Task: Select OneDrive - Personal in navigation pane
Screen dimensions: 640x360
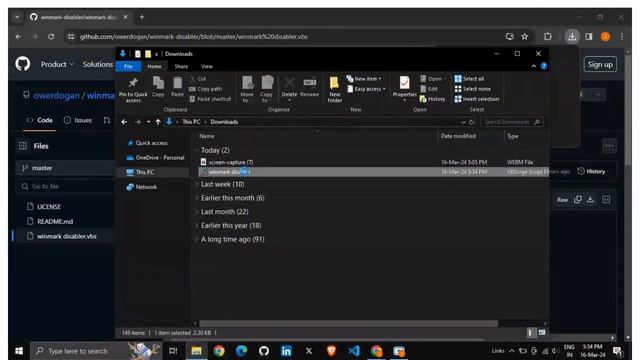Action: [156, 158]
